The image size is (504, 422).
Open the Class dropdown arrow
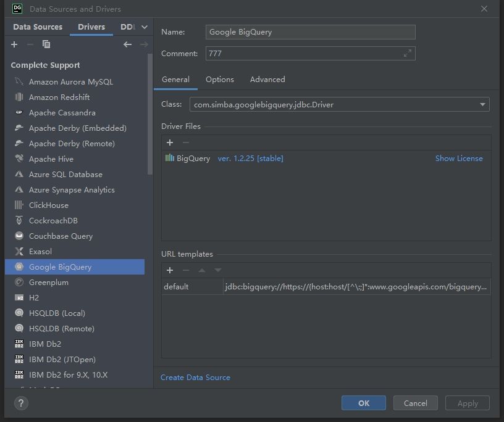(x=482, y=105)
